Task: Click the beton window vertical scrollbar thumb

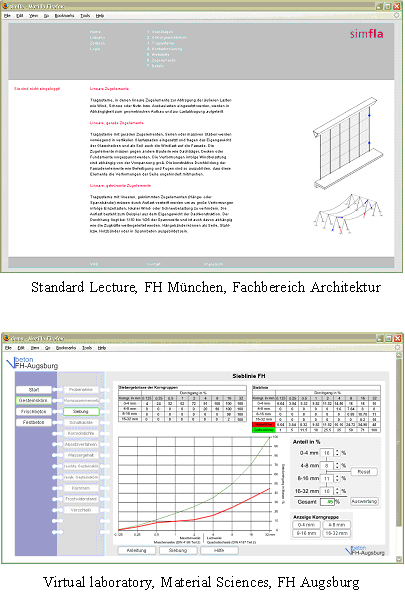Action: 399,442
